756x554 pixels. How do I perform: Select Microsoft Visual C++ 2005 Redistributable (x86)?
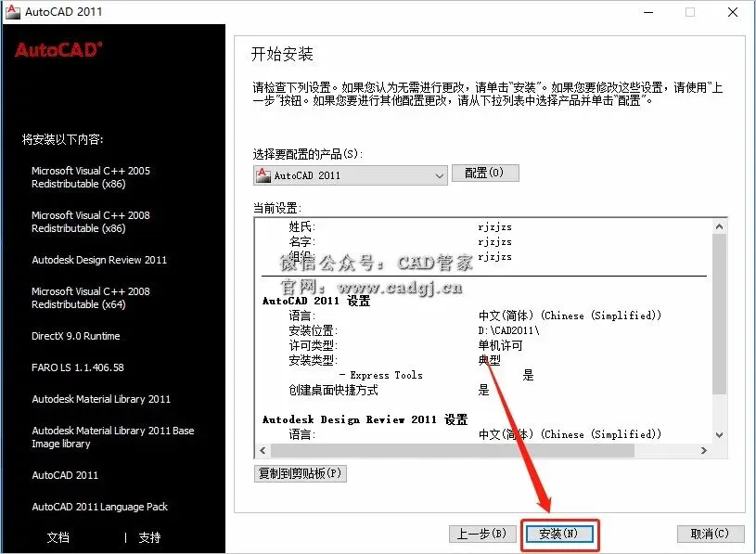(x=91, y=177)
